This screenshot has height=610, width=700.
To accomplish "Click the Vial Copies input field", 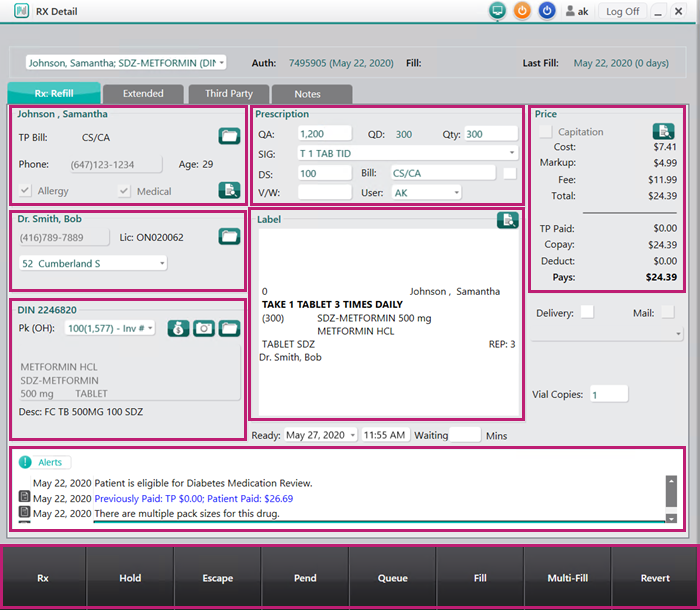I will [x=608, y=394].
